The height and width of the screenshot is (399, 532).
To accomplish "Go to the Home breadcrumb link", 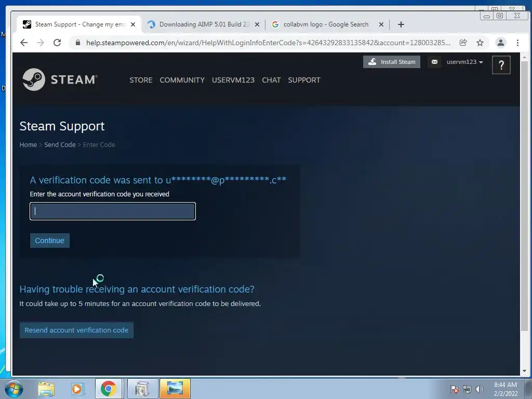I will (28, 144).
